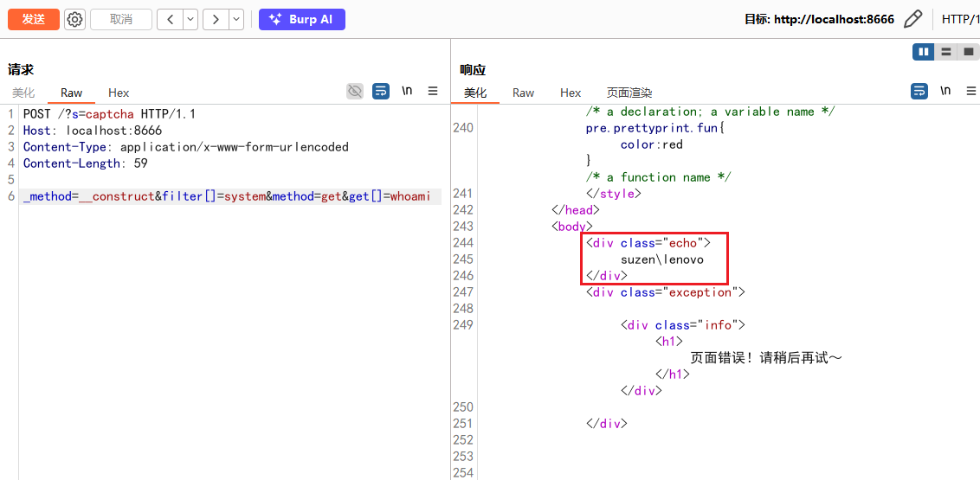Click the 页面错误!请稍后再试 text
Screen dimensions: 980x480
pos(767,358)
